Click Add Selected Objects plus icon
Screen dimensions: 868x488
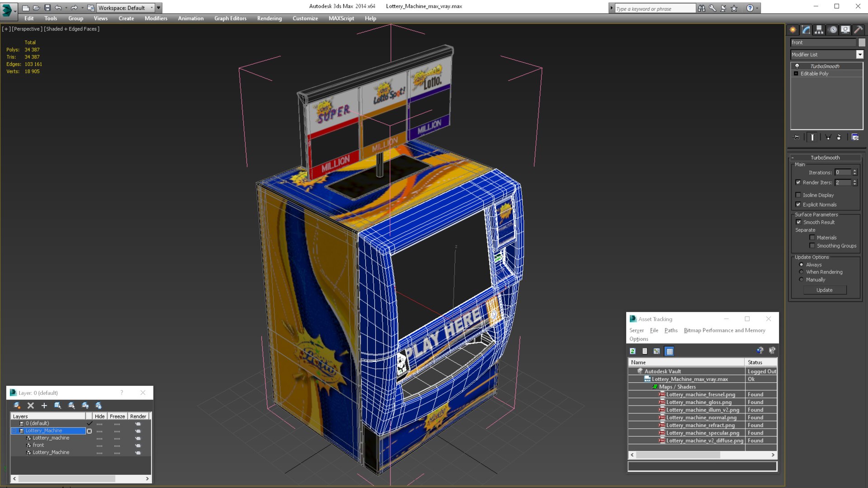click(44, 405)
